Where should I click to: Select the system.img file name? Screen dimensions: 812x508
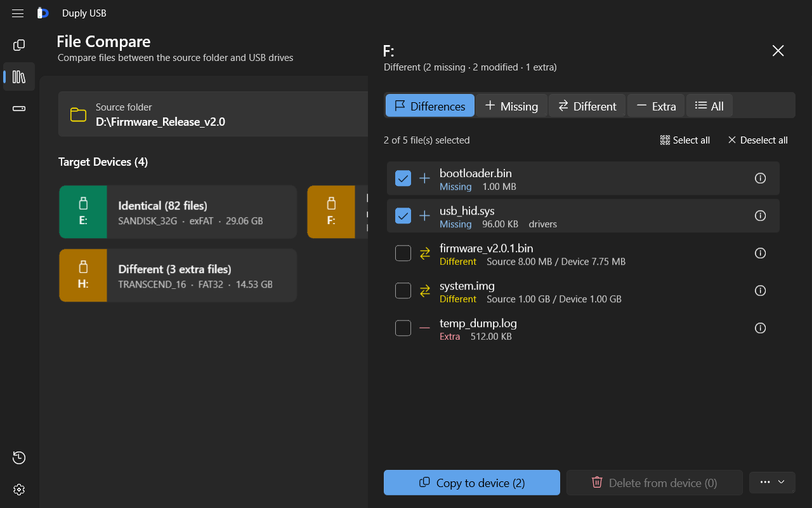(467, 286)
